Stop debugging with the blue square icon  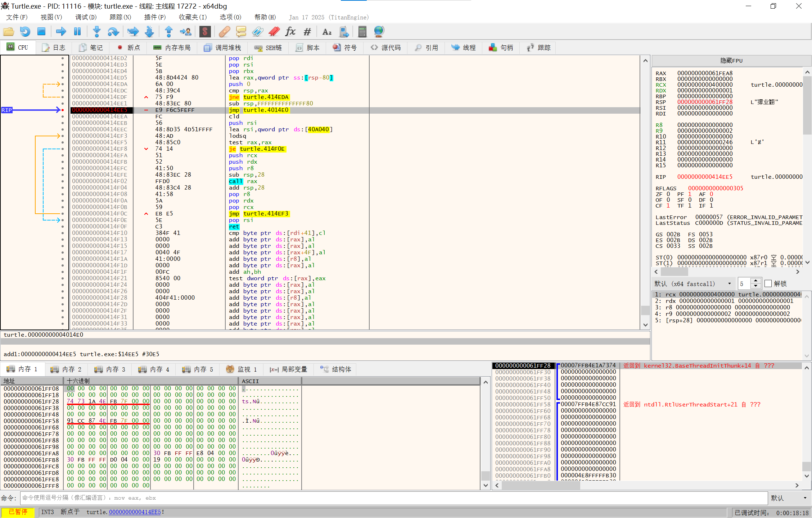41,32
